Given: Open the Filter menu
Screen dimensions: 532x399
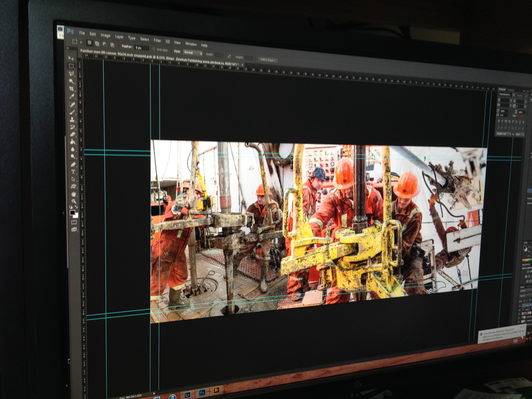Looking at the screenshot, I should 157,40.
